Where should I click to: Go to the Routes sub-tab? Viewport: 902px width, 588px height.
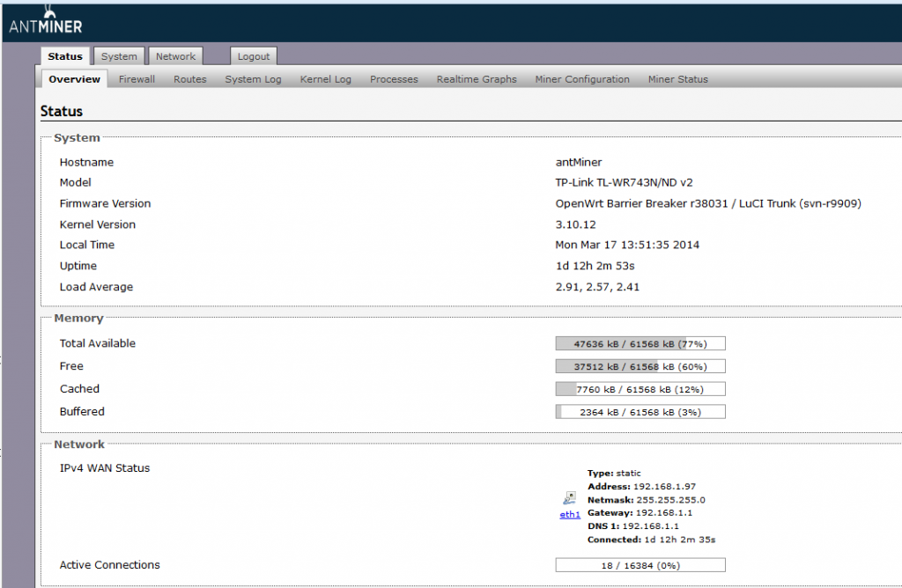pos(190,79)
